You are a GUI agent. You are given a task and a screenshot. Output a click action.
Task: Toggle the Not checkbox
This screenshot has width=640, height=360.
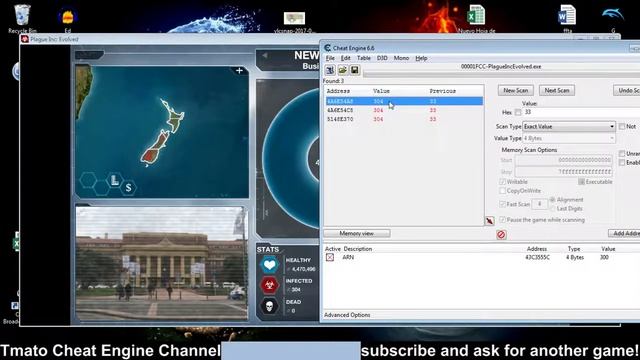[x=622, y=127]
